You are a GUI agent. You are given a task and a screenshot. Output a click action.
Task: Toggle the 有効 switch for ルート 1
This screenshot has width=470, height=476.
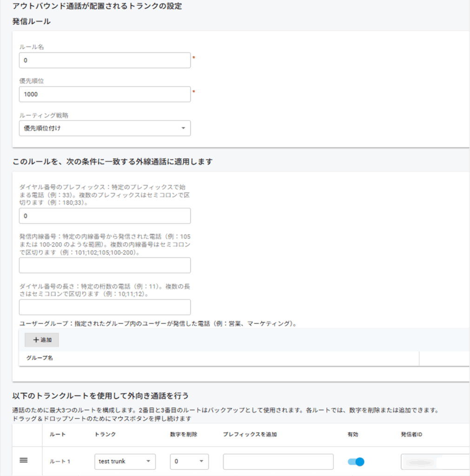[356, 462]
